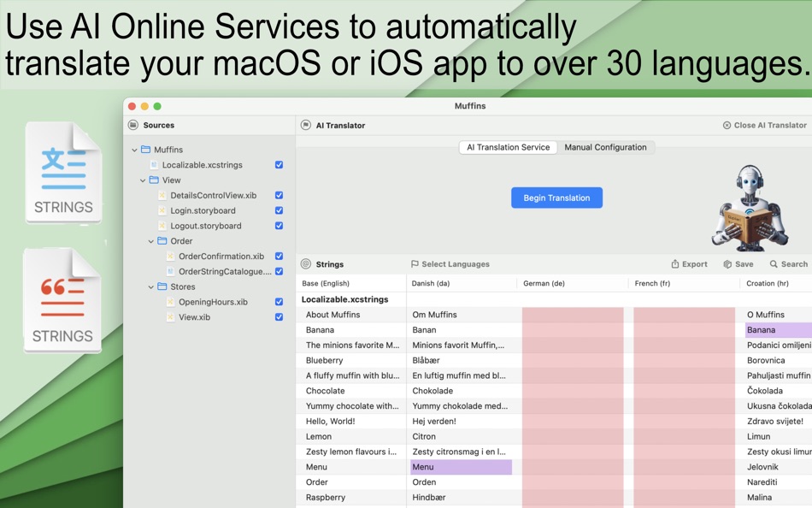This screenshot has height=508, width=812.
Task: Click the Export button label
Action: (x=694, y=264)
